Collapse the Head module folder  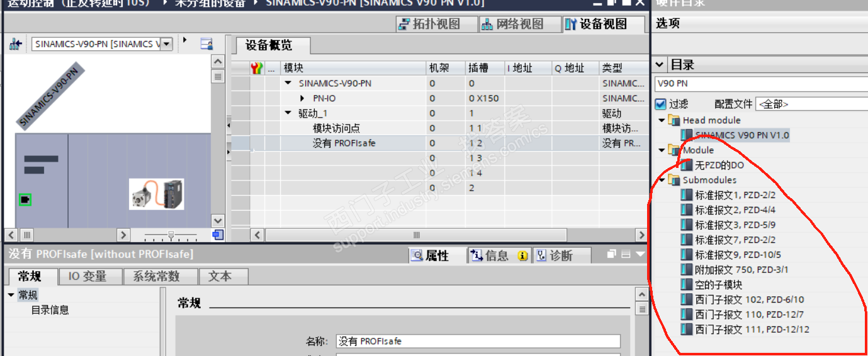662,120
